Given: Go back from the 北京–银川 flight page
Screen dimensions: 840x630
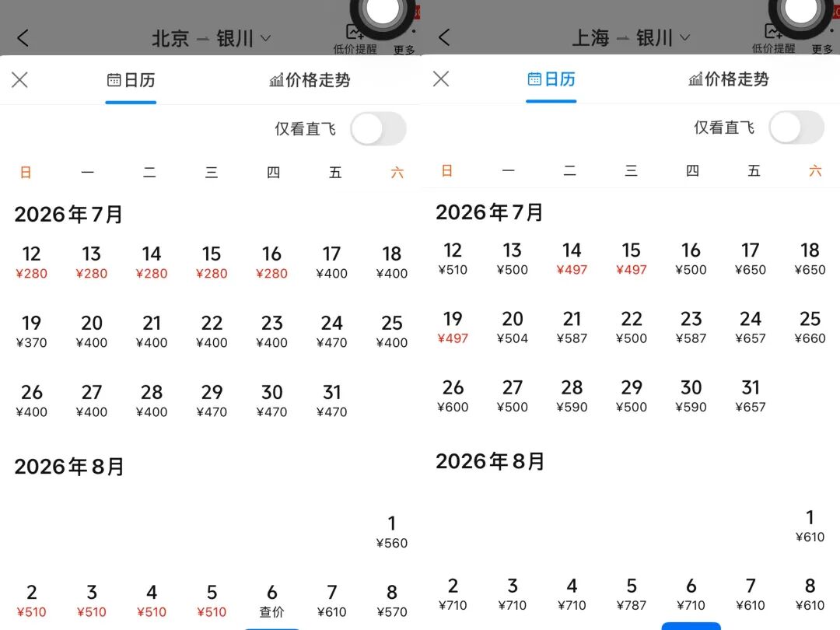Looking at the screenshot, I should 23,38.
